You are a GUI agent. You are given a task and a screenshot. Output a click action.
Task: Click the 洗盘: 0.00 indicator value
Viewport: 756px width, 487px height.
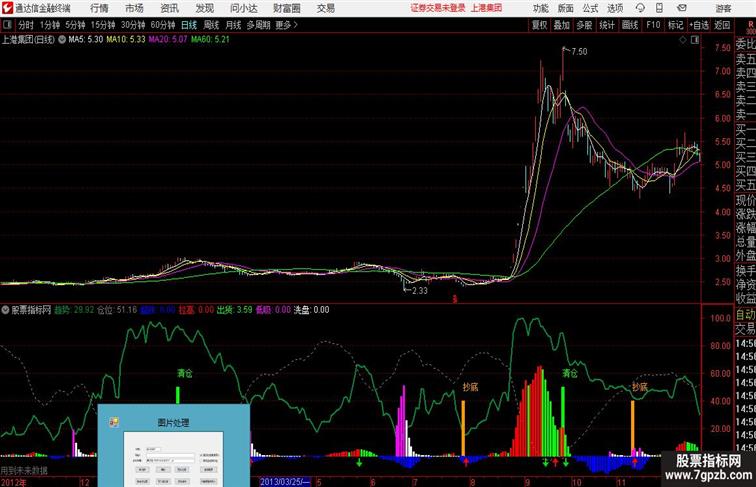click(x=311, y=310)
